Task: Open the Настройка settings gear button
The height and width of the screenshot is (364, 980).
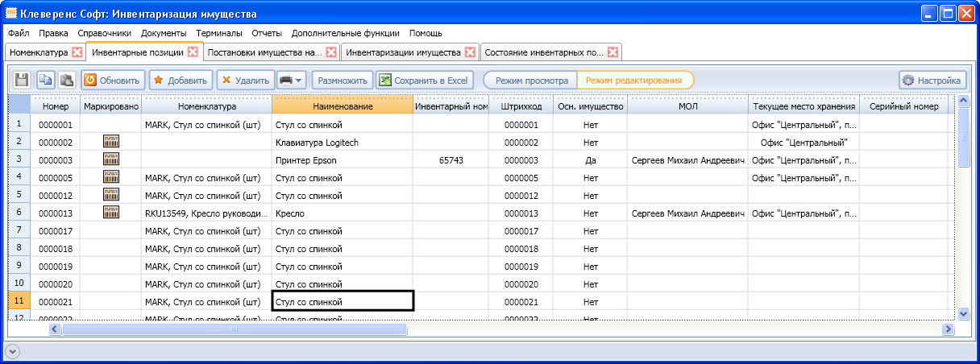Action: pyautogui.click(x=932, y=80)
